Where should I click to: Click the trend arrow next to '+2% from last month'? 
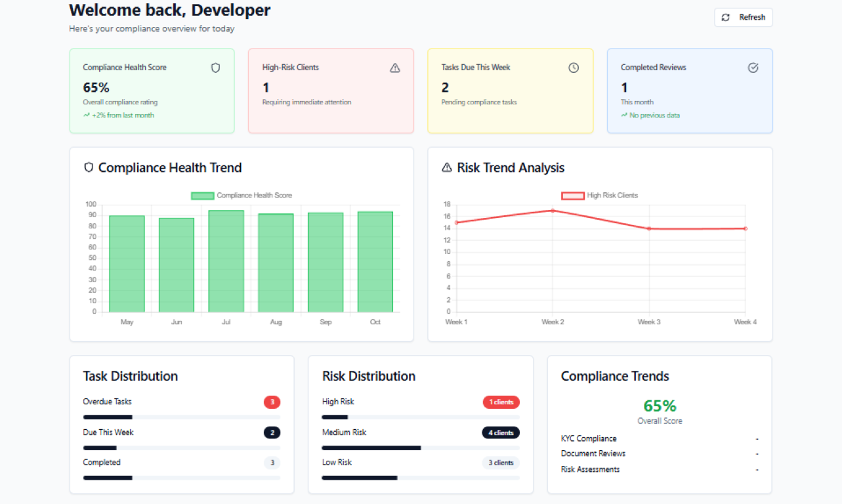click(87, 115)
